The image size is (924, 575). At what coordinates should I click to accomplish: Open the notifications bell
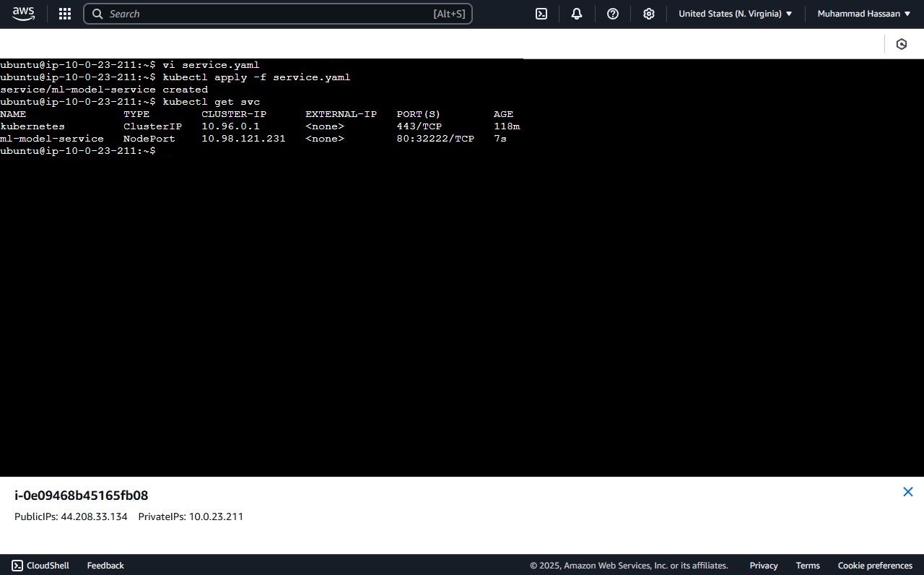(577, 14)
